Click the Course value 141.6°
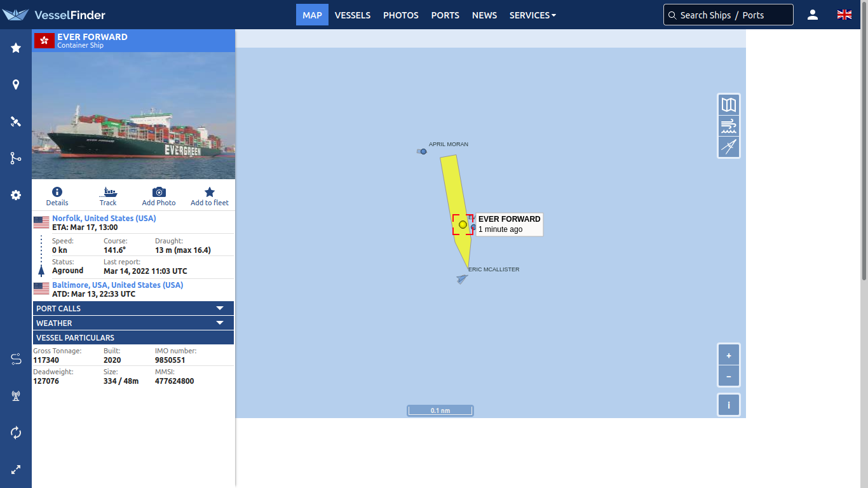This screenshot has width=868, height=488. click(x=114, y=250)
